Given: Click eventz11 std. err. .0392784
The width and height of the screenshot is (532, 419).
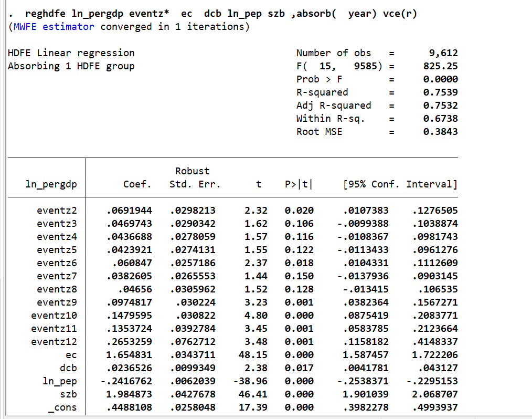Looking at the screenshot, I should [x=193, y=329].
